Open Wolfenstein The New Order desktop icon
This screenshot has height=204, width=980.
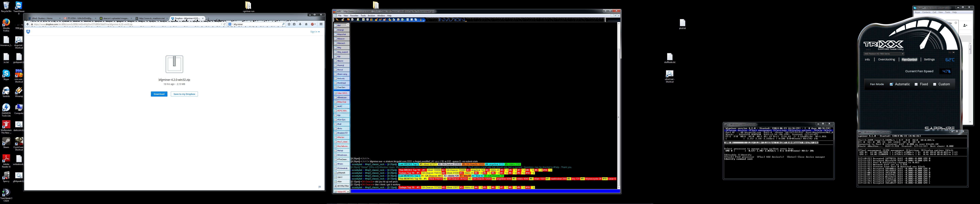pos(6,127)
